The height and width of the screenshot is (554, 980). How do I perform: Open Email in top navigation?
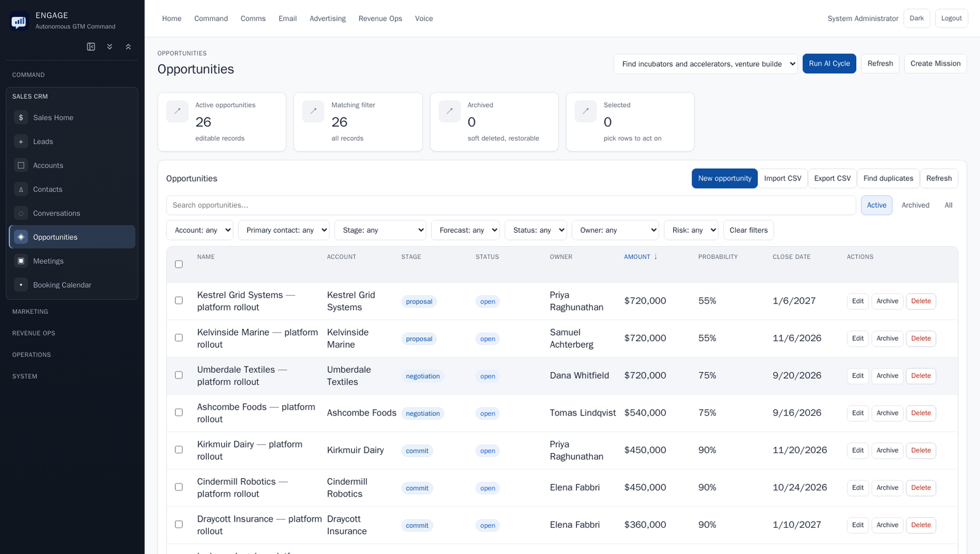288,18
